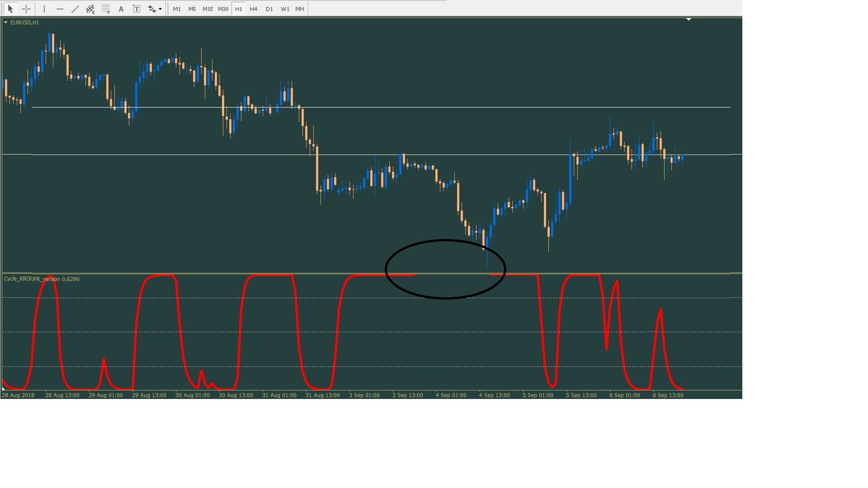Select the text label tool
The width and height of the screenshot is (868, 488).
[137, 9]
